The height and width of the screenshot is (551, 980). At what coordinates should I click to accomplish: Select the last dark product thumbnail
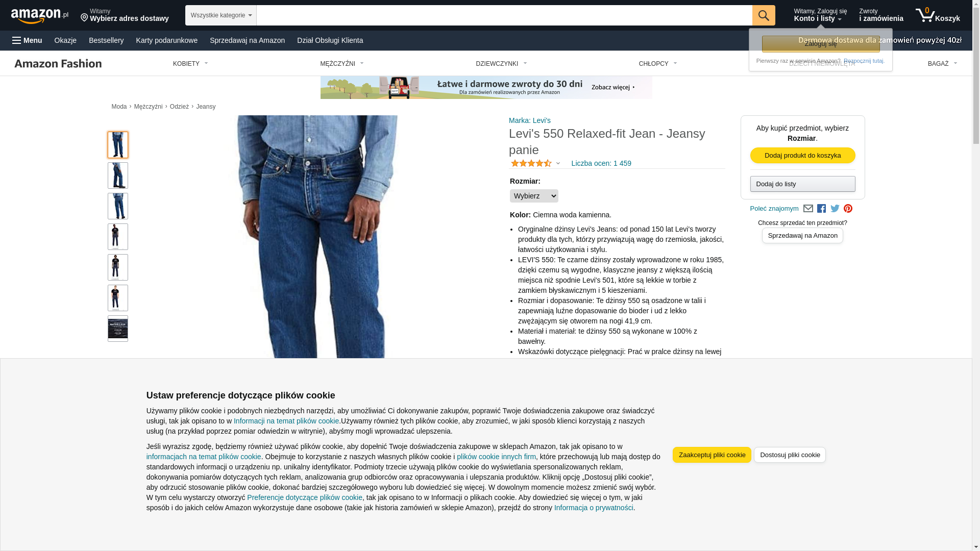coord(118,329)
